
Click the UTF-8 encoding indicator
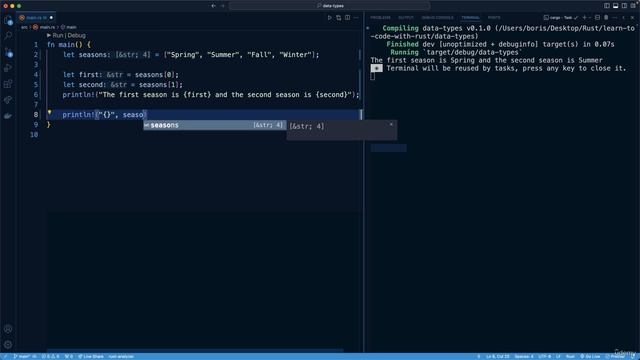[544, 356]
